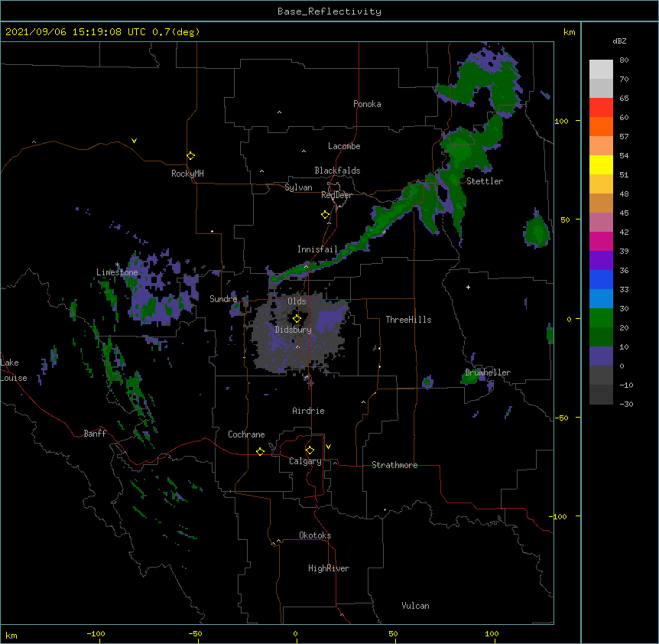Viewport: 659px width, 644px height.
Task: Click the Sylvan town label
Action: tap(298, 187)
